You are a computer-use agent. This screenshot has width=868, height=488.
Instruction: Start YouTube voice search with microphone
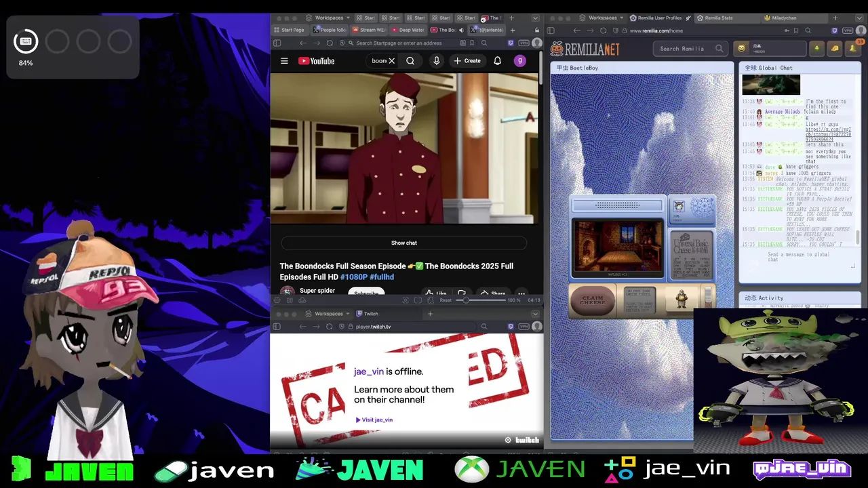click(x=437, y=61)
